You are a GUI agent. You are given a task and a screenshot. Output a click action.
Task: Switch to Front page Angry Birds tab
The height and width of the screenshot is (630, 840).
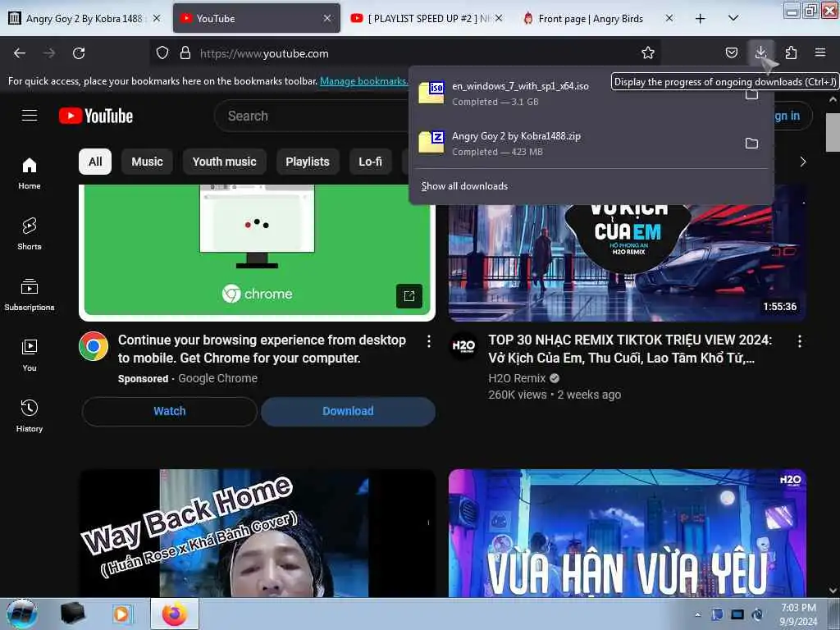pyautogui.click(x=589, y=19)
